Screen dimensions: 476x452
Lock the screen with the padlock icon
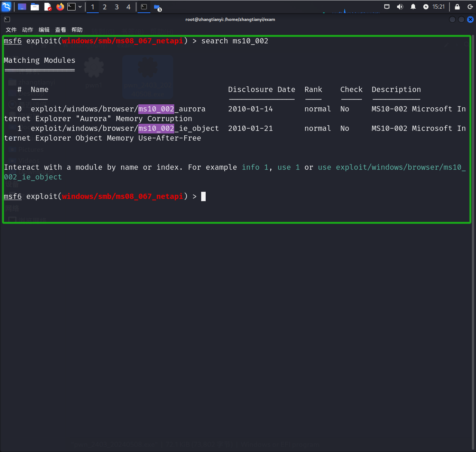(457, 7)
